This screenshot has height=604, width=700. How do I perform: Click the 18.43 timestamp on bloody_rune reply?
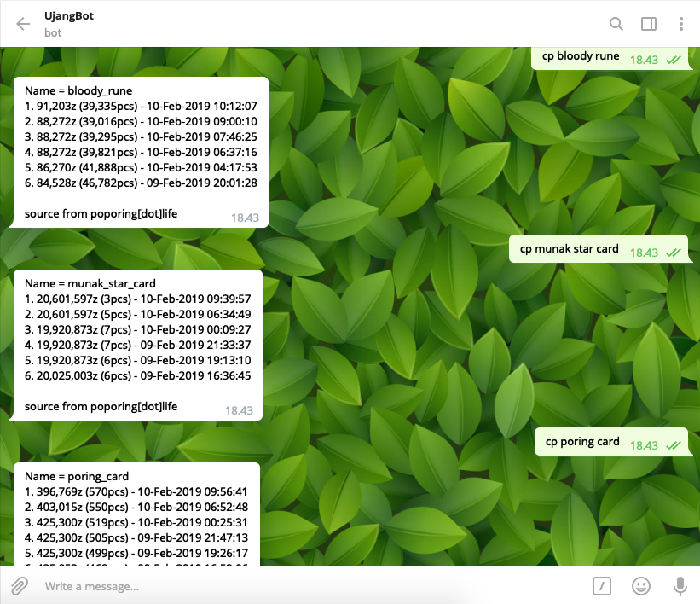245,218
